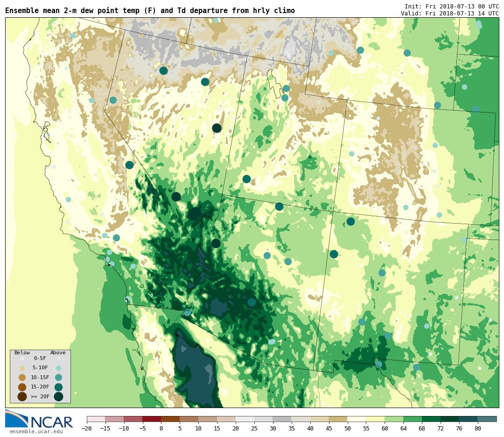
Task: Pick the light gray swatch between 25 and 30
Action: (x=264, y=419)
